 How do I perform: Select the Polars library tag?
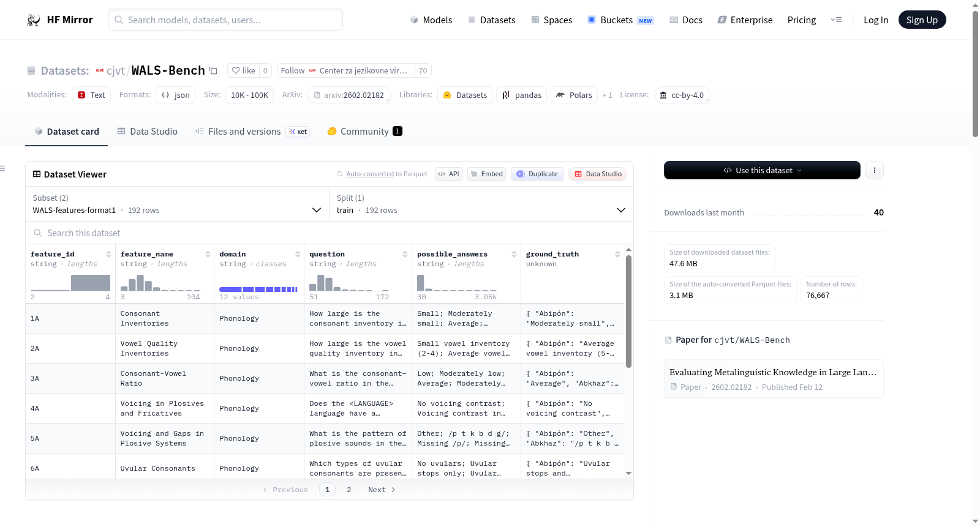point(574,95)
